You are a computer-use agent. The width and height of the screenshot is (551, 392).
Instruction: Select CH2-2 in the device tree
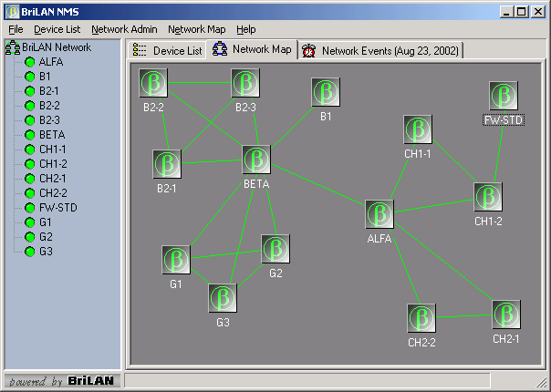point(53,193)
